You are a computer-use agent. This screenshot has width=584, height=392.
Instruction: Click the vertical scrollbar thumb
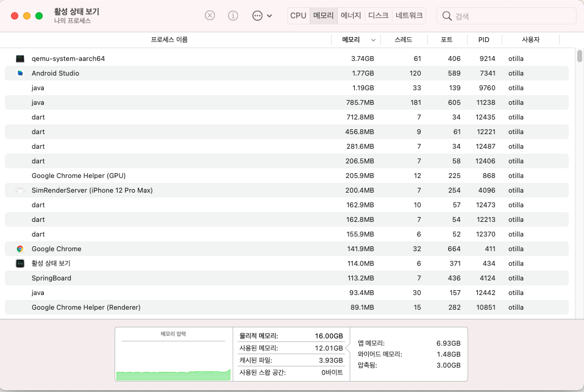[x=580, y=56]
